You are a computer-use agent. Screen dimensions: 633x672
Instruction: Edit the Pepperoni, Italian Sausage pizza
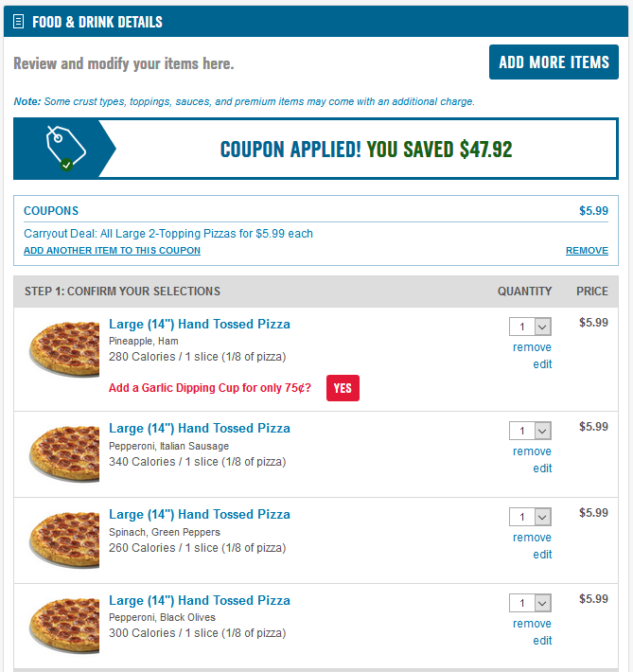(x=542, y=469)
